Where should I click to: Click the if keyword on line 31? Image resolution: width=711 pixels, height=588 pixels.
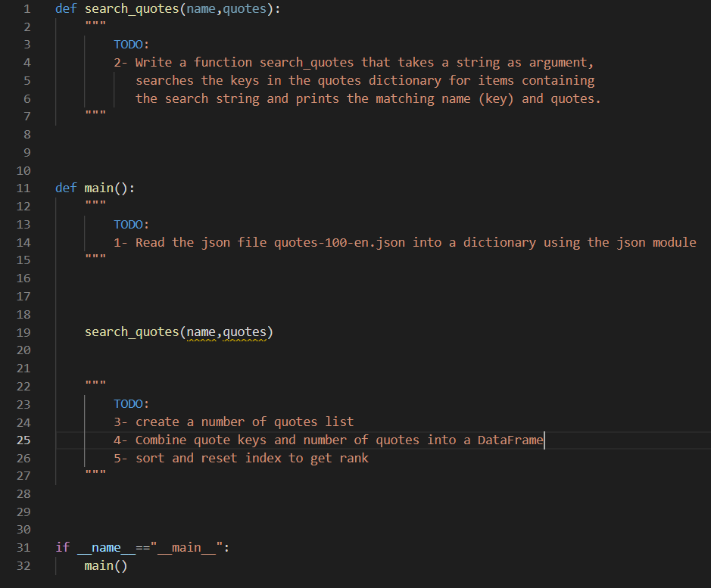click(x=62, y=547)
